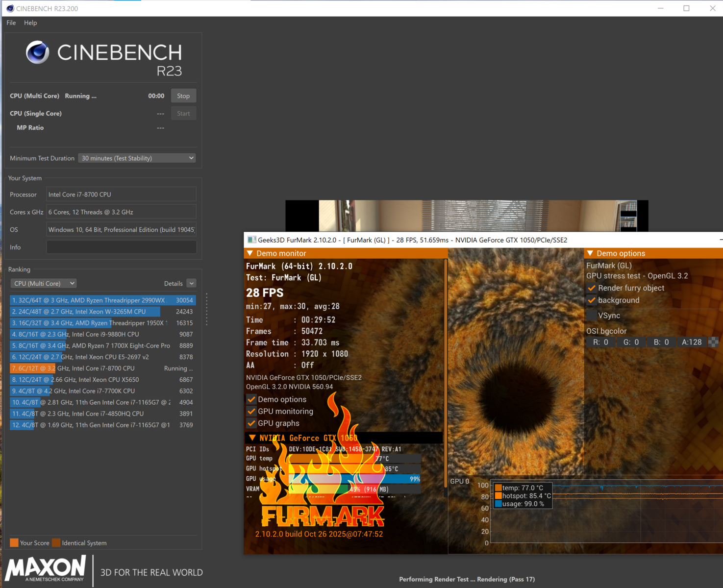723x588 pixels.
Task: Click the Identical System legend square
Action: tap(56, 542)
